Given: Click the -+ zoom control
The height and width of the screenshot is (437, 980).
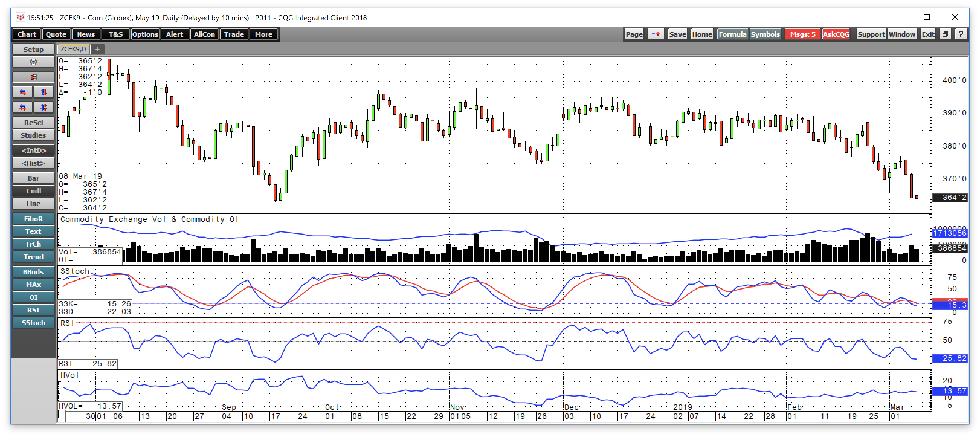Looking at the screenshot, I should (x=656, y=34).
